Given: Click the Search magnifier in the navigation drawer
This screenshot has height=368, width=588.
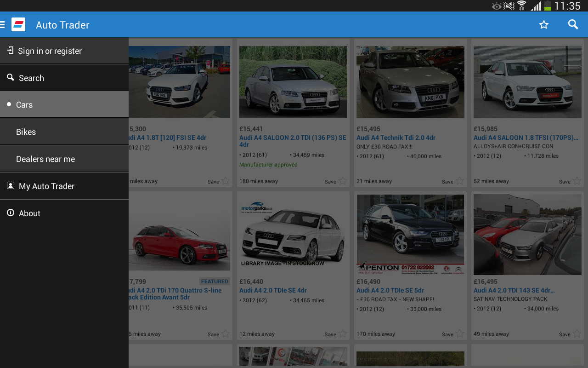Looking at the screenshot, I should click(11, 77).
